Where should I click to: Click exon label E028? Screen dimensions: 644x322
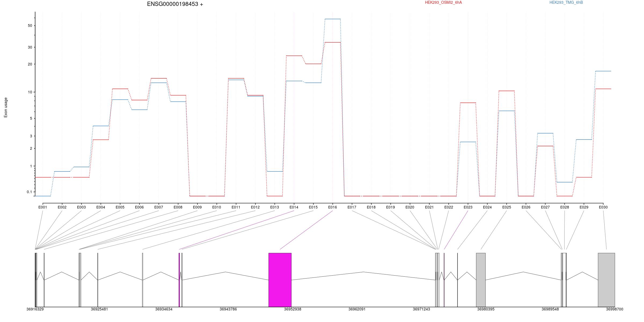[x=565, y=207]
